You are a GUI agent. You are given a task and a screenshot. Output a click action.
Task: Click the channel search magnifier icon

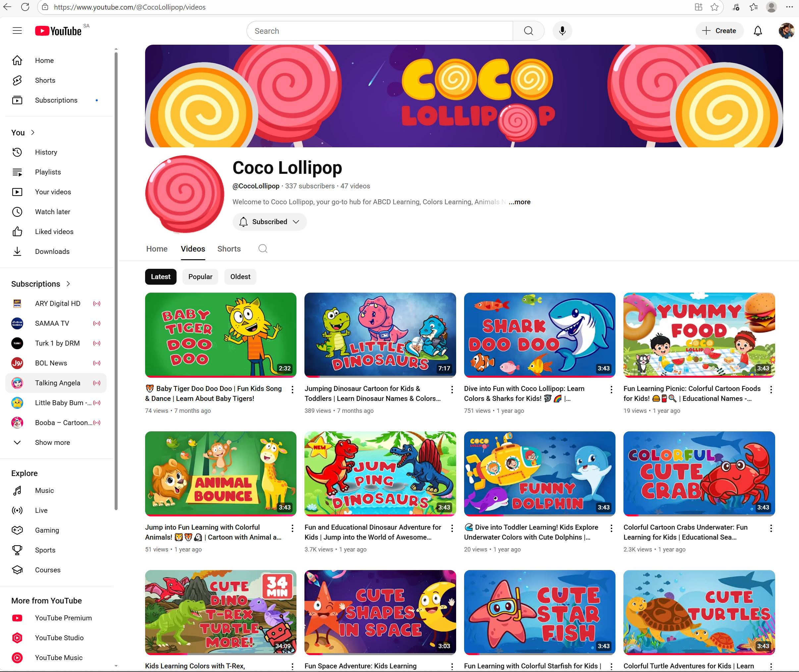[263, 249]
